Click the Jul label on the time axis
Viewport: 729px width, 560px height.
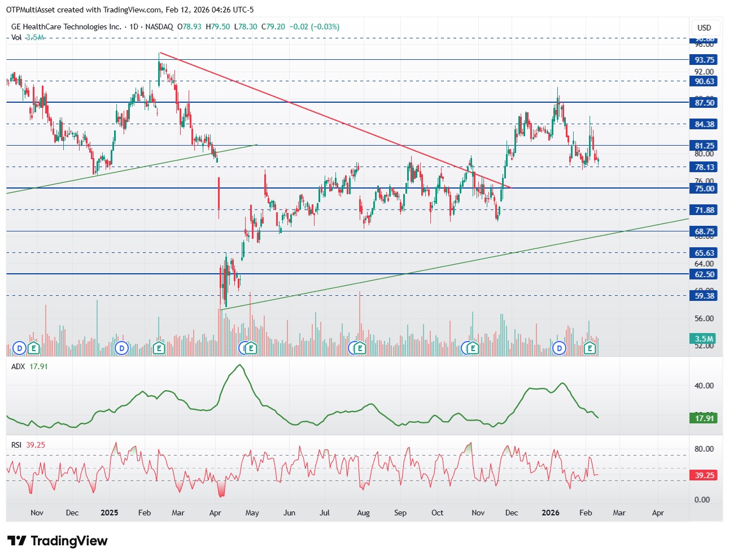[325, 513]
